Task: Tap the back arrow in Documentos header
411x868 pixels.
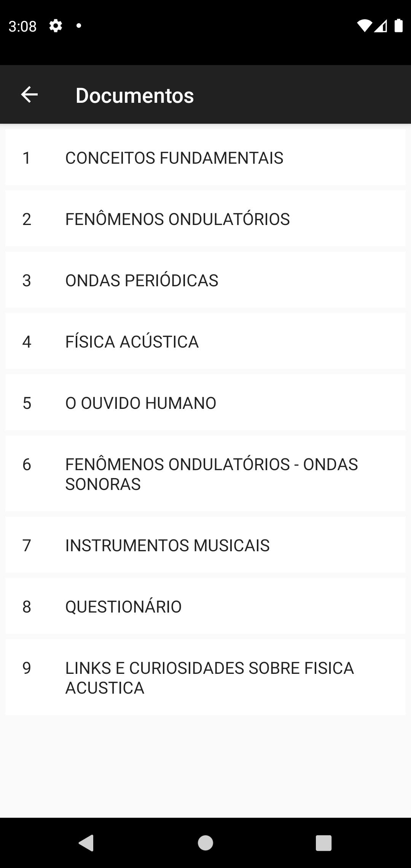Action: (29, 94)
